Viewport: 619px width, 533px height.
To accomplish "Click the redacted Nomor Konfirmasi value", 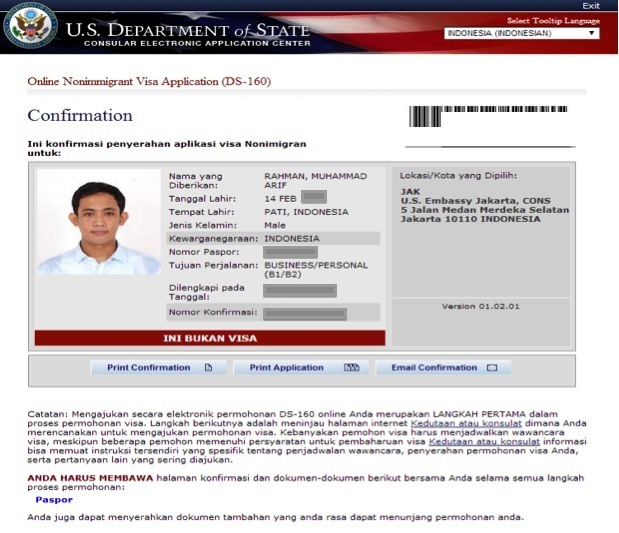I will tap(305, 313).
